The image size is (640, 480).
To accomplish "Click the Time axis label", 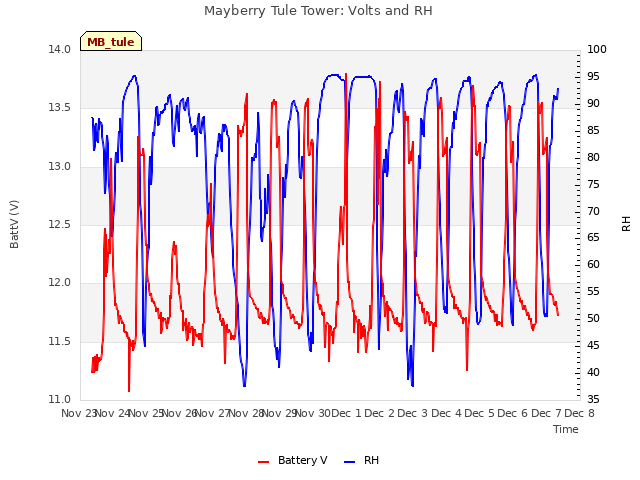I will [566, 429].
